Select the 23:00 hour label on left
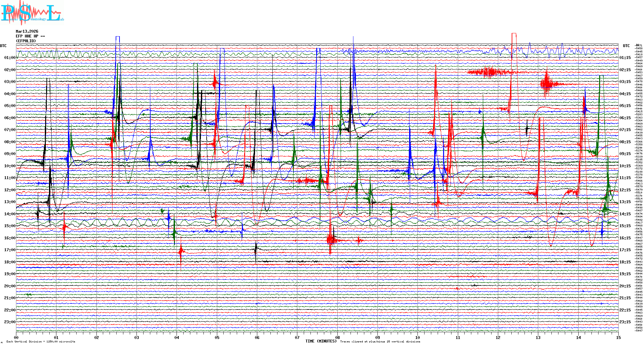644x346 pixels. pyautogui.click(x=10, y=322)
